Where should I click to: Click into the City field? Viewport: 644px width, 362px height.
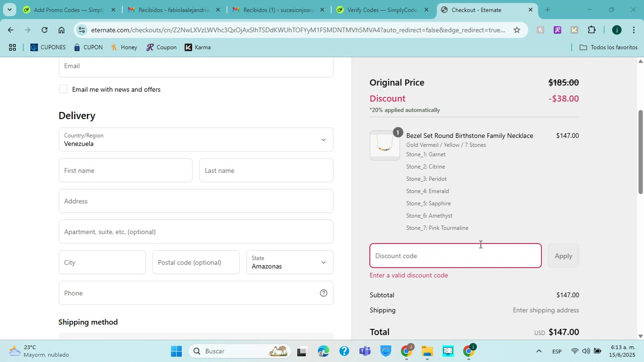(102, 262)
